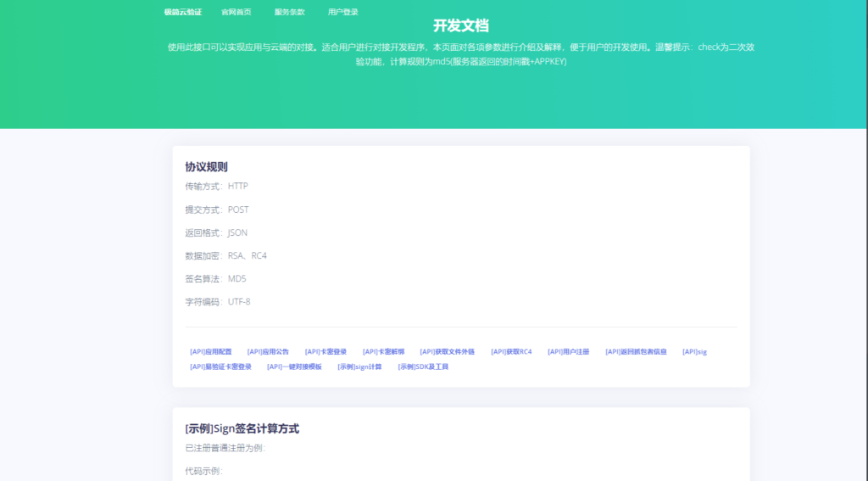Jump to [示例]sign计算 section
This screenshot has height=481, width=868.
pyautogui.click(x=359, y=366)
